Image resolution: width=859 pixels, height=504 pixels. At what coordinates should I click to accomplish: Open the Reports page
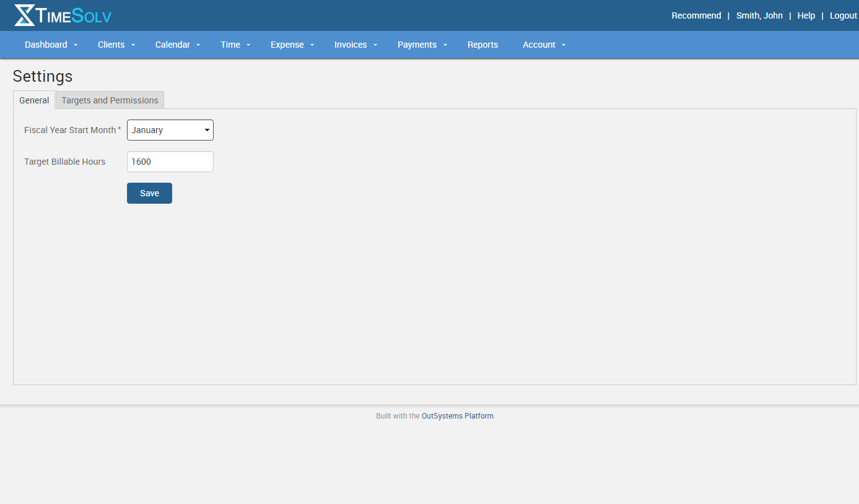(x=482, y=45)
